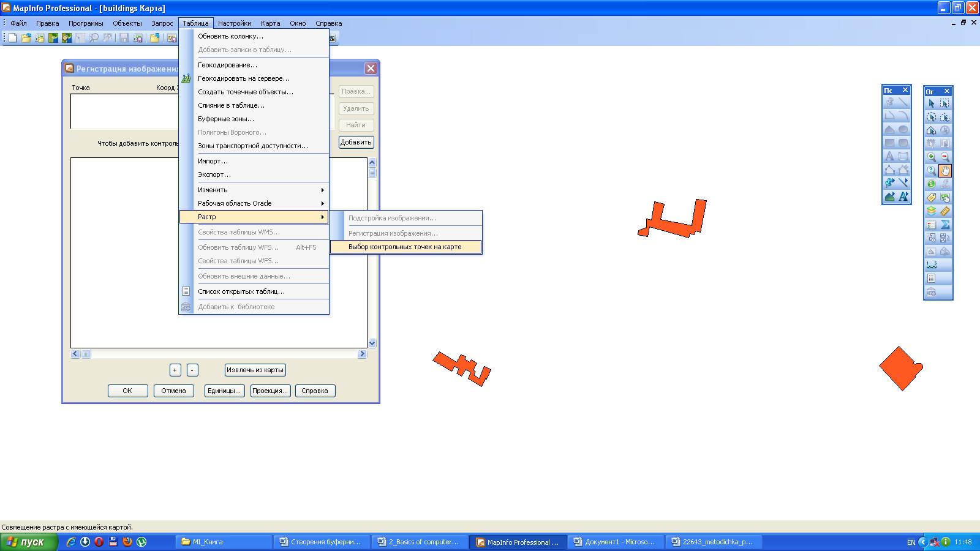The image size is (980, 551).
Task: Choose Импорт… from Таблица menu
Action: pos(254,161)
